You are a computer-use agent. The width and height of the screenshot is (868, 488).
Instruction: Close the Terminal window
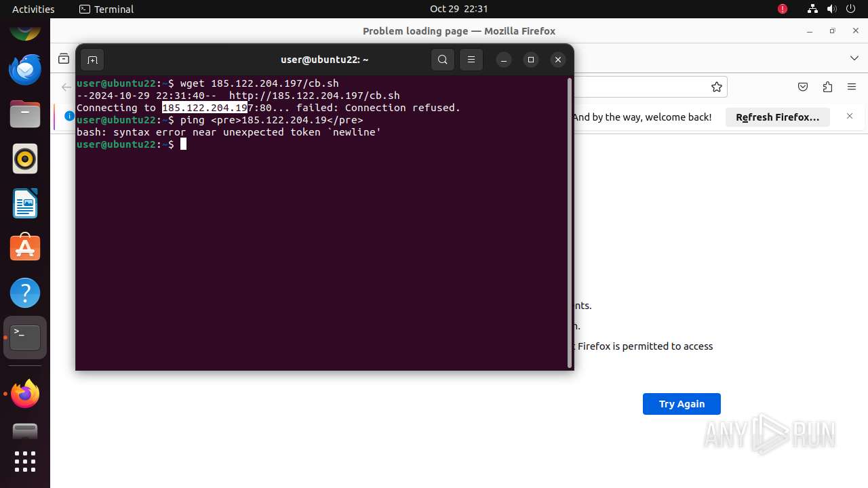tap(558, 60)
